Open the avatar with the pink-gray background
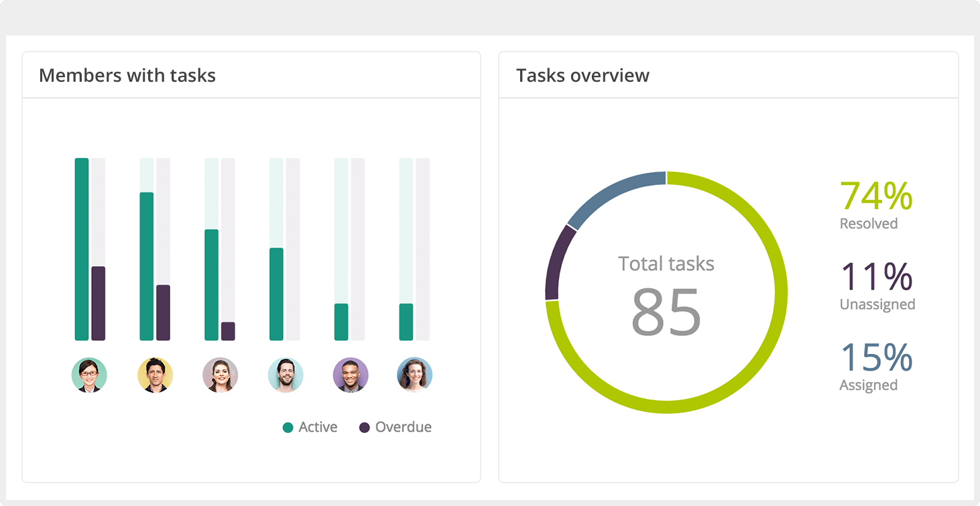The width and height of the screenshot is (980, 506). coord(220,375)
